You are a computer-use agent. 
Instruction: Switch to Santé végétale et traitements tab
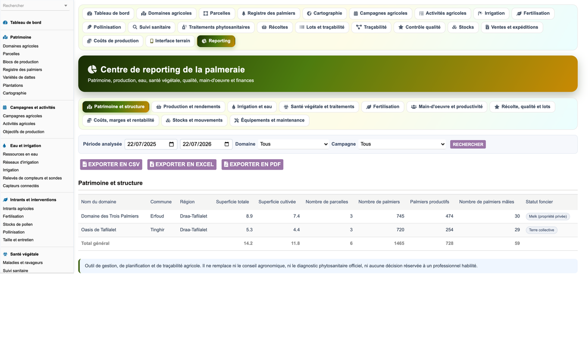pos(318,106)
